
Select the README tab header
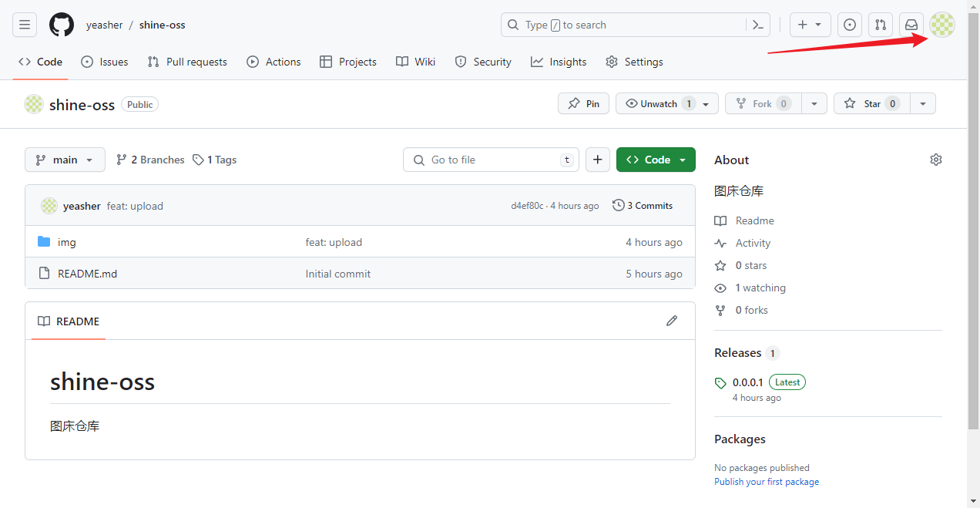pos(69,321)
